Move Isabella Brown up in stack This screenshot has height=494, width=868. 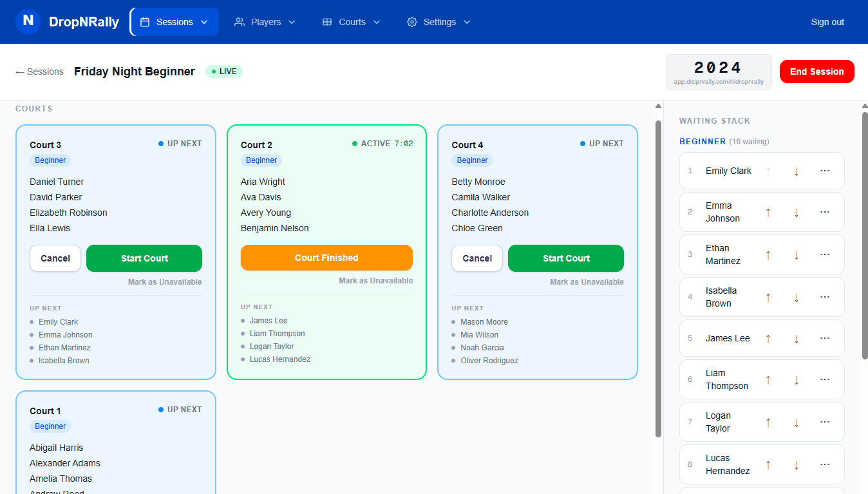[768, 298]
